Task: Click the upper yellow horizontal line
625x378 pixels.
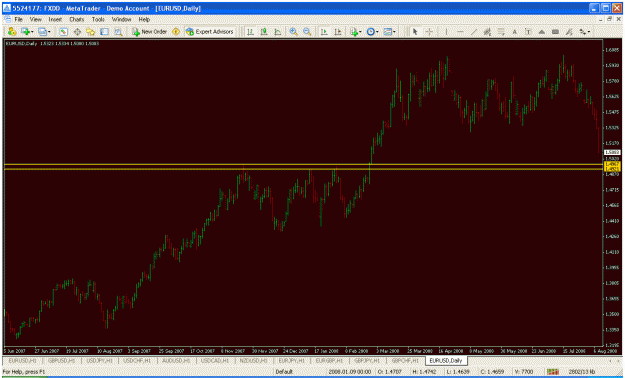Action: point(303,164)
